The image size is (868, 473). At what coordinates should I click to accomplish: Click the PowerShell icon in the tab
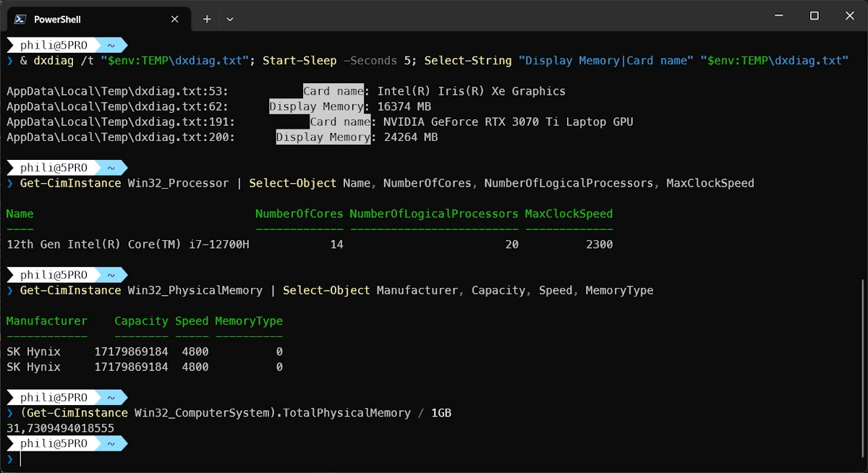pos(21,20)
